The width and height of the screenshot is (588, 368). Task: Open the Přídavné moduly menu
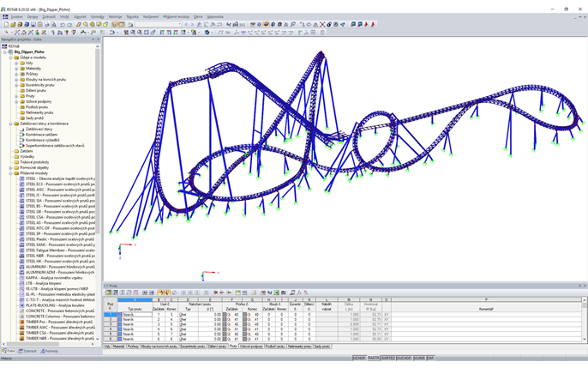[177, 17]
